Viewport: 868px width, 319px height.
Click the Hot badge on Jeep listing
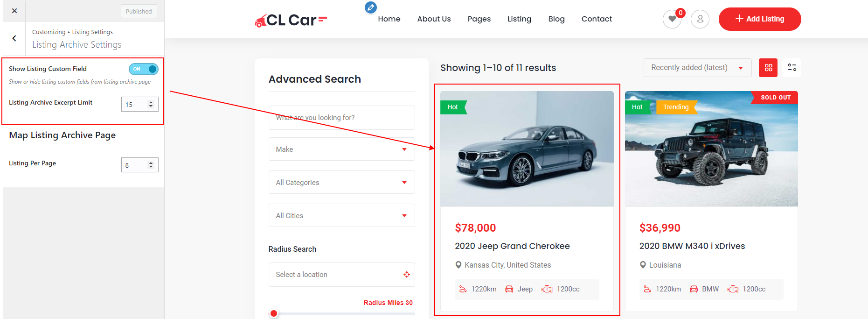pos(453,107)
